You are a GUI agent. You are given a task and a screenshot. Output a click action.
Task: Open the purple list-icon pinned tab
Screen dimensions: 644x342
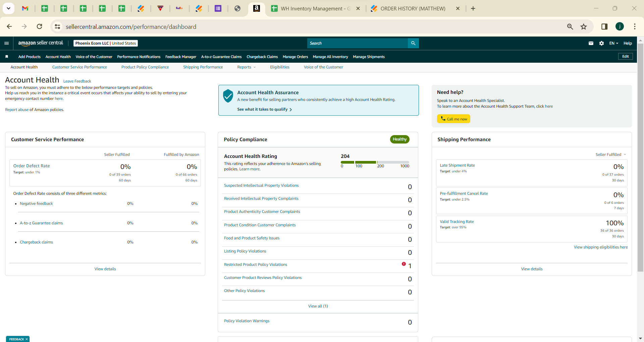pyautogui.click(x=218, y=8)
